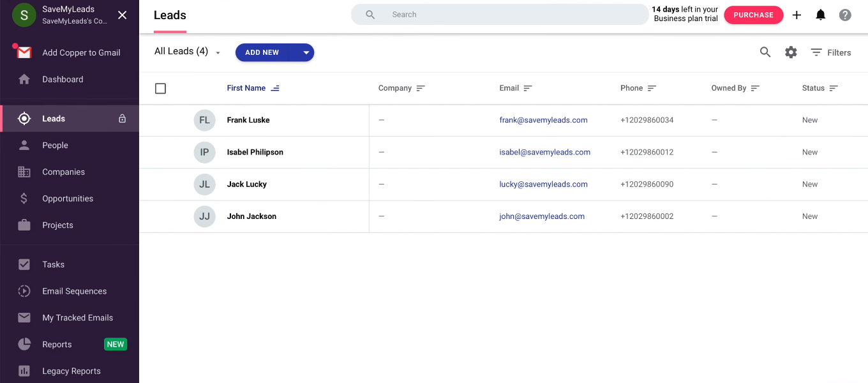Click the FL avatar for Frank Luske
Screen dimensions: 868x383
click(x=204, y=120)
